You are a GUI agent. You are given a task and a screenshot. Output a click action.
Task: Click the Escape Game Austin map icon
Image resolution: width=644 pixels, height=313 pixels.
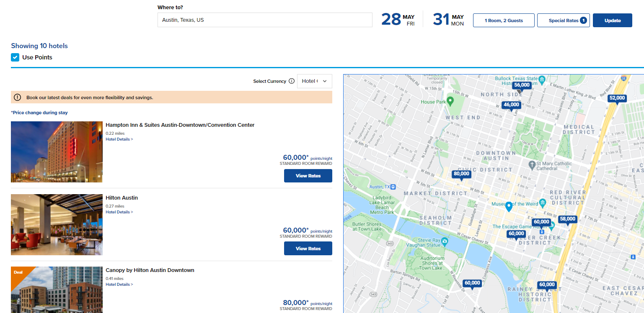pyautogui.click(x=552, y=226)
